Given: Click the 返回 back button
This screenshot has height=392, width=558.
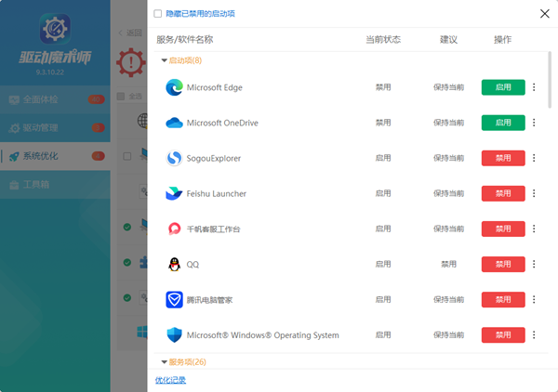Looking at the screenshot, I should click(130, 33).
